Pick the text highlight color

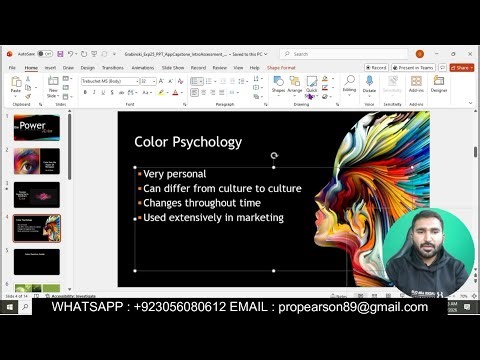(161, 92)
